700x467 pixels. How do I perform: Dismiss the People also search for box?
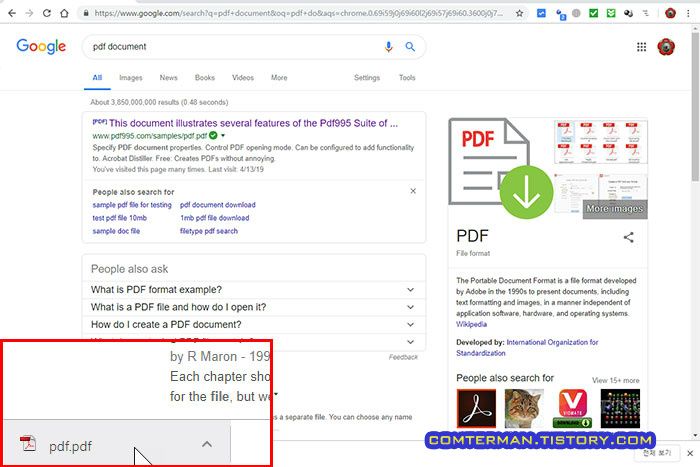tap(413, 191)
